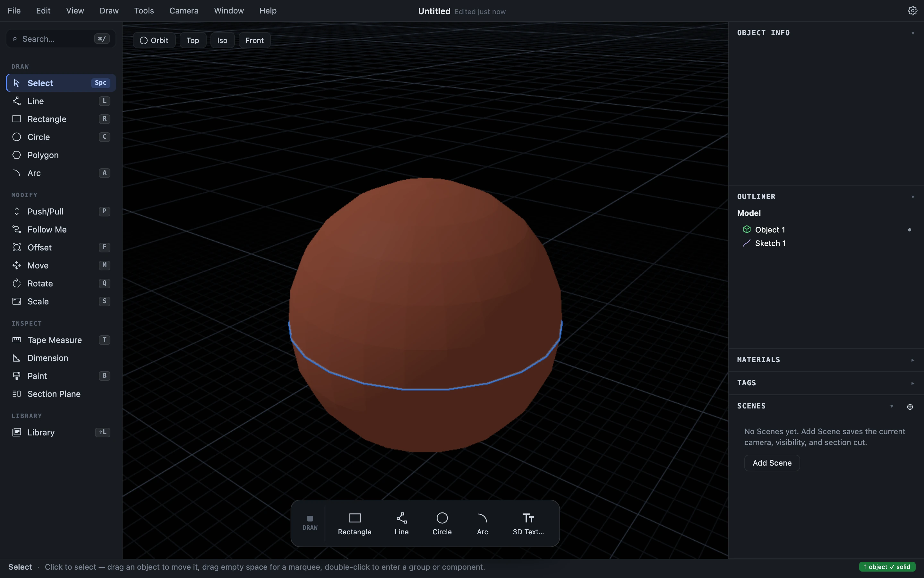Collapse the Scenes panel
The image size is (924, 578).
[892, 406]
